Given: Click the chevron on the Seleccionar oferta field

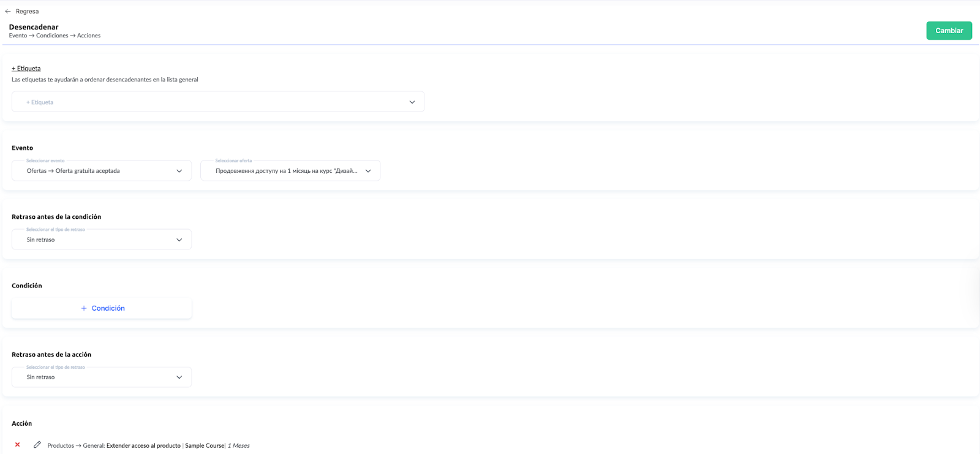Looking at the screenshot, I should coord(368,171).
